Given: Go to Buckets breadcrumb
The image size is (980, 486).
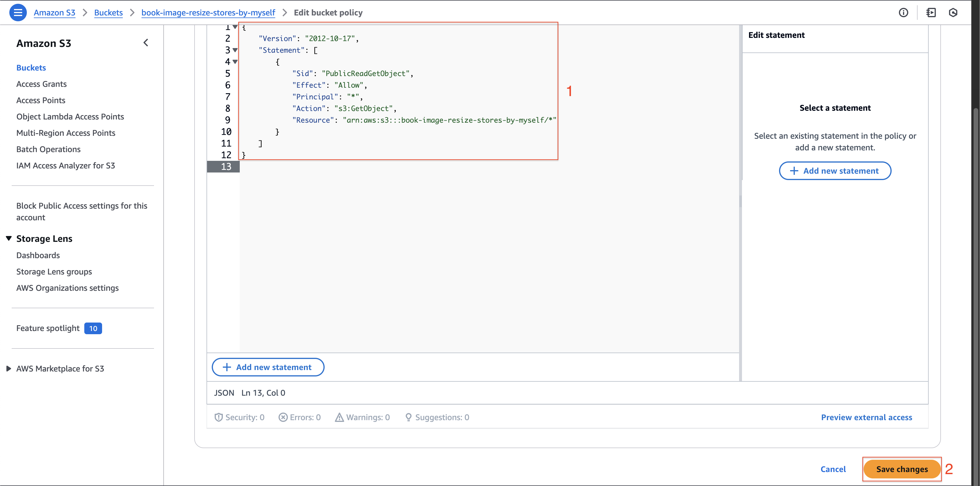Looking at the screenshot, I should (108, 13).
